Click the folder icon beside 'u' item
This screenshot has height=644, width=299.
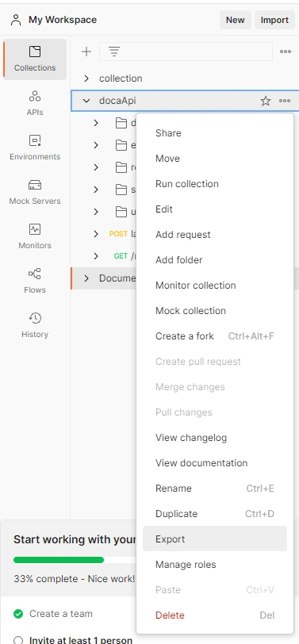click(x=121, y=212)
